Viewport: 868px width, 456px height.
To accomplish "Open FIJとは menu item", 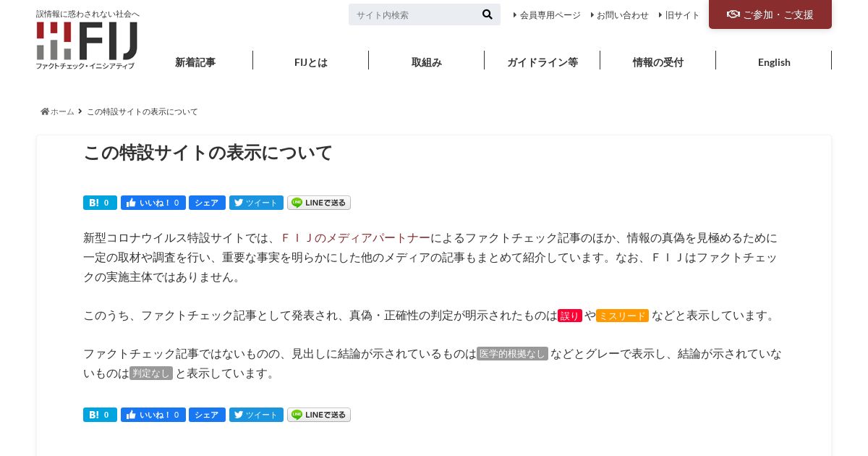I will tap(311, 62).
